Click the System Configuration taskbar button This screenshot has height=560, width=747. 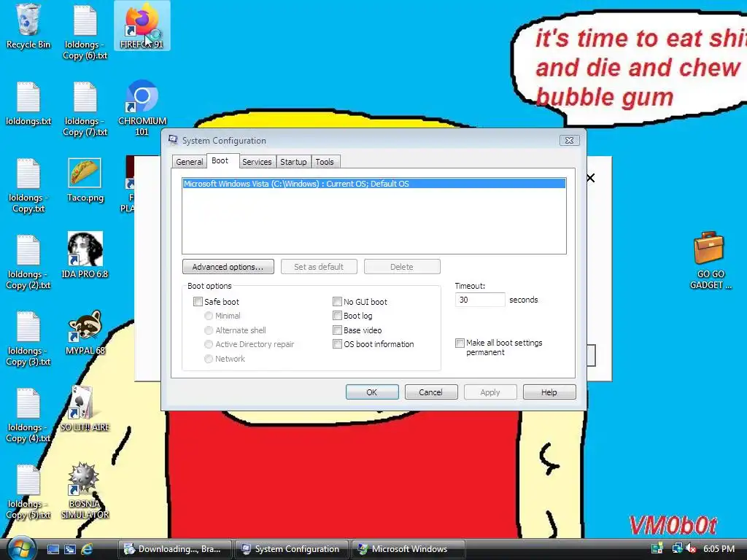coord(292,549)
